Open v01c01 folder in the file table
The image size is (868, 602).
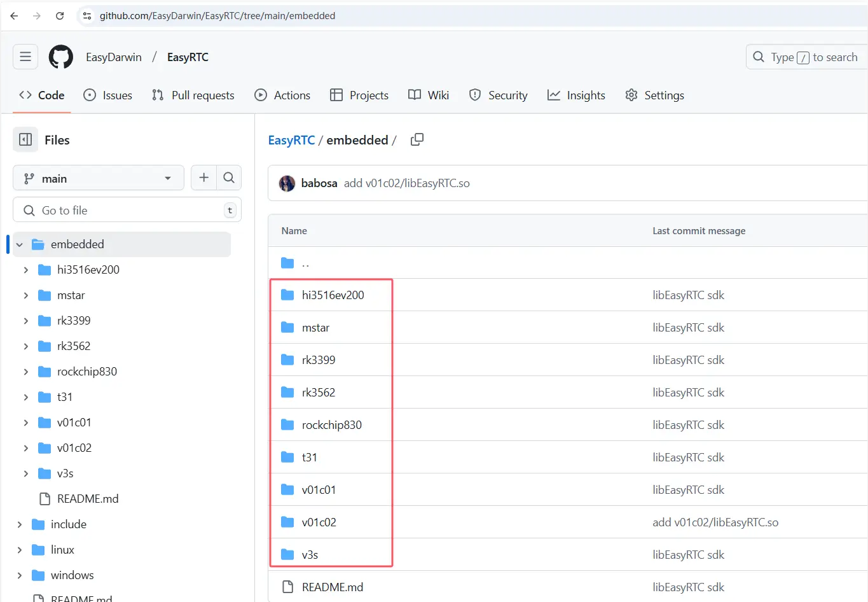(319, 489)
